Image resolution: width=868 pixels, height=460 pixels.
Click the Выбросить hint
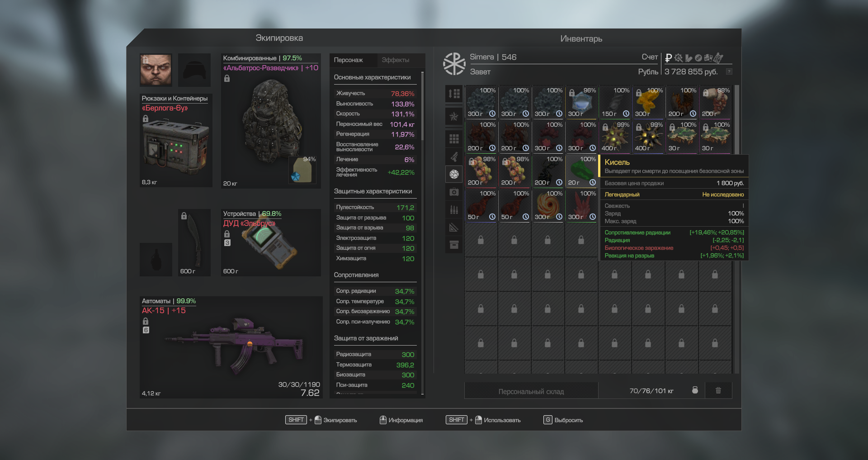point(563,420)
